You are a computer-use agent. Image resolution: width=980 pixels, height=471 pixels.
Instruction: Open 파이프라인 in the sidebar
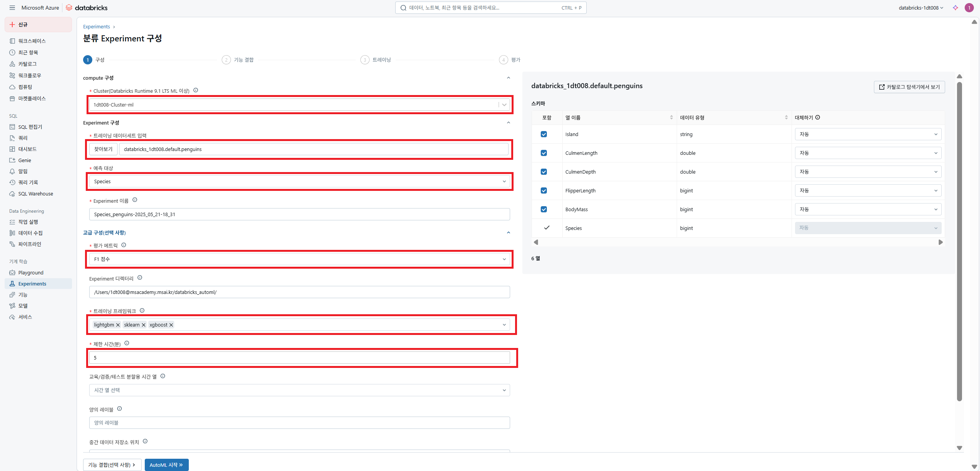point(38,244)
